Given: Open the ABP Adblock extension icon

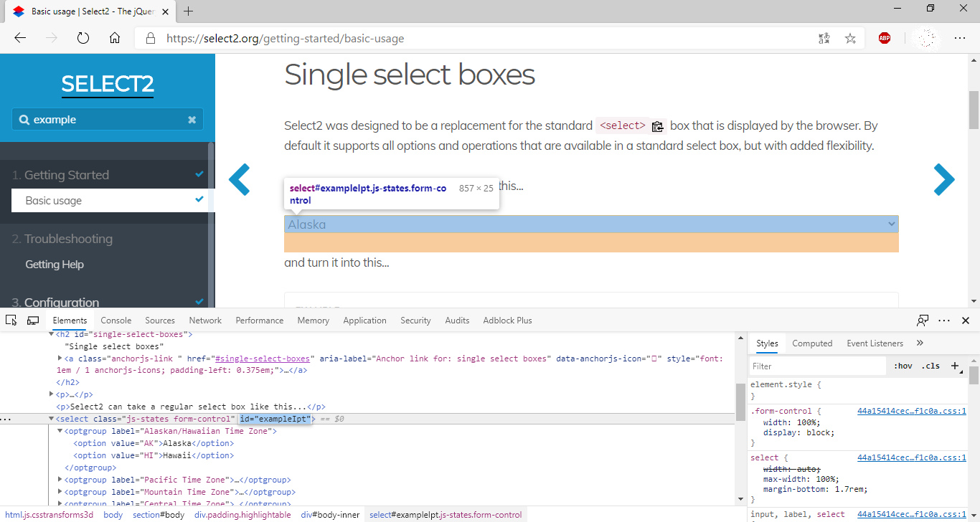Looking at the screenshot, I should point(885,39).
